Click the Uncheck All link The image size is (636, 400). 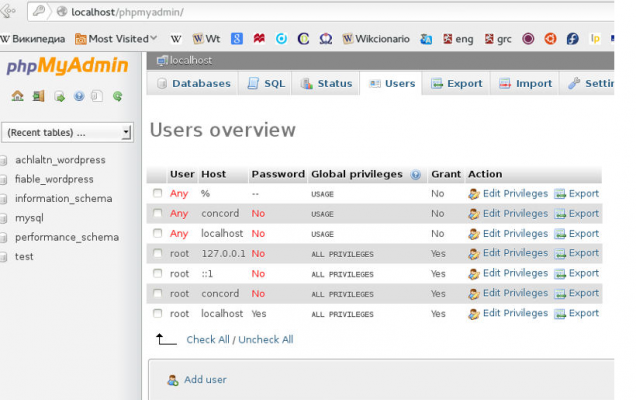click(266, 340)
